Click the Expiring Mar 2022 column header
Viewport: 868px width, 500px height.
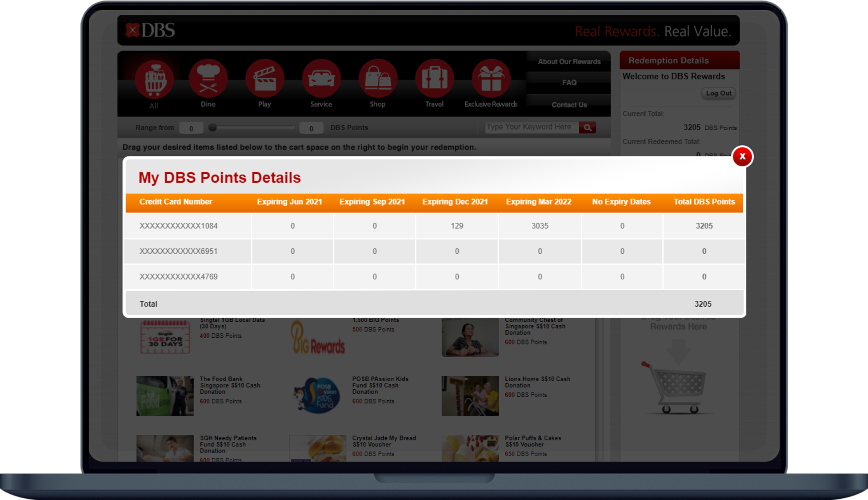(539, 202)
